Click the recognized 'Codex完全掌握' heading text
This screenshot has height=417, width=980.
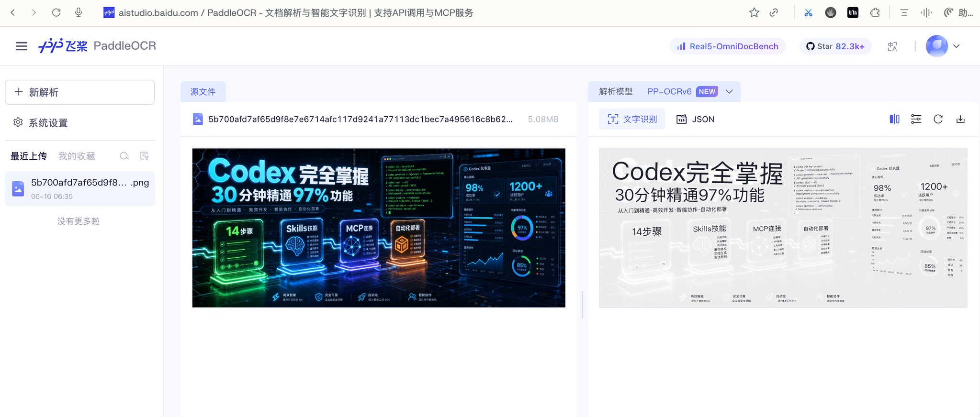(697, 172)
